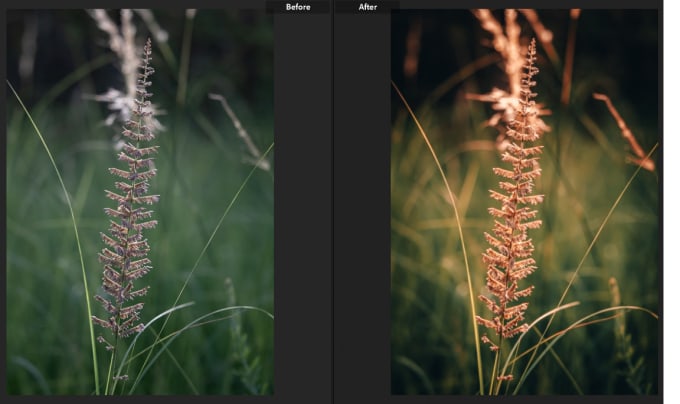
Task: Click the After label
Action: [368, 7]
